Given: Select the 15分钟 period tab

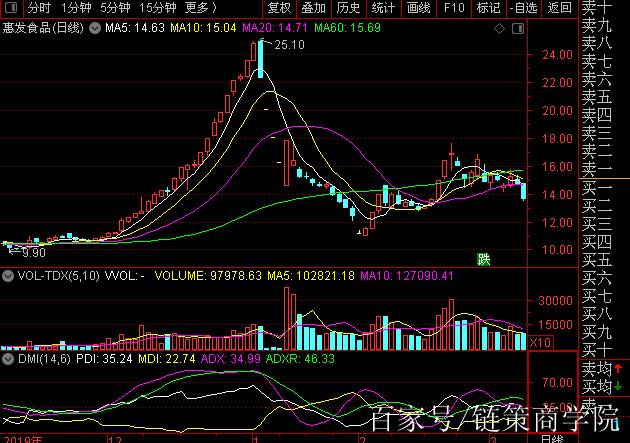Looking at the screenshot, I should click(x=158, y=8).
